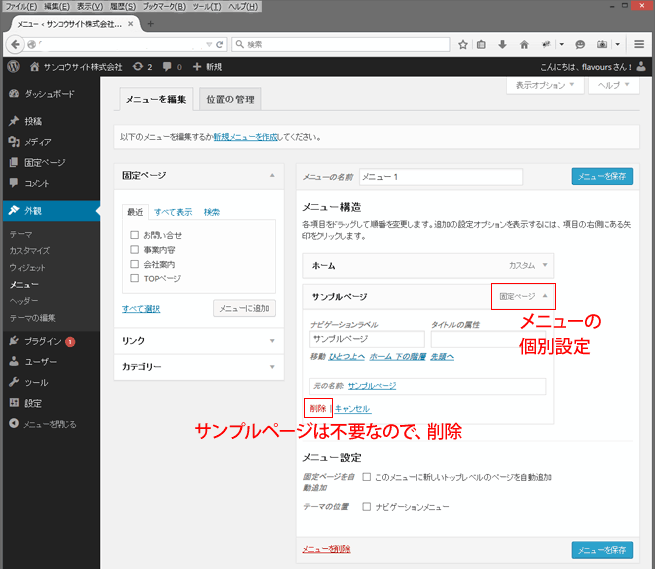Open the bookmarks list icon
The image size is (655, 569).
[481, 44]
